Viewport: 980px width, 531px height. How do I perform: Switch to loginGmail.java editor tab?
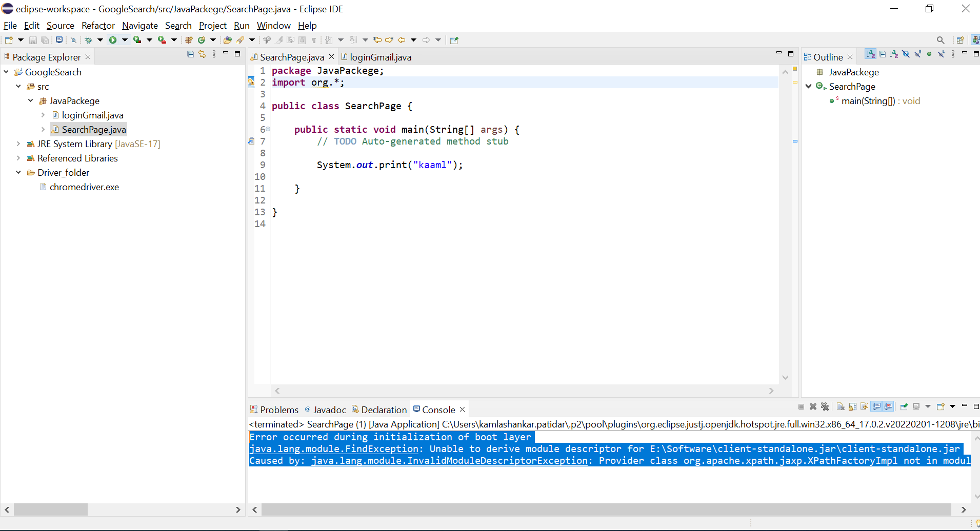tap(376, 57)
